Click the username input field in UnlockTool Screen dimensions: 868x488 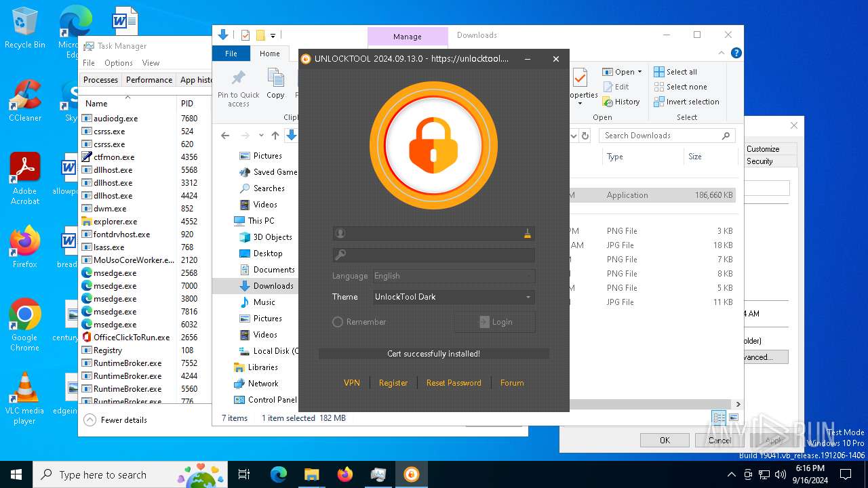tap(433, 233)
